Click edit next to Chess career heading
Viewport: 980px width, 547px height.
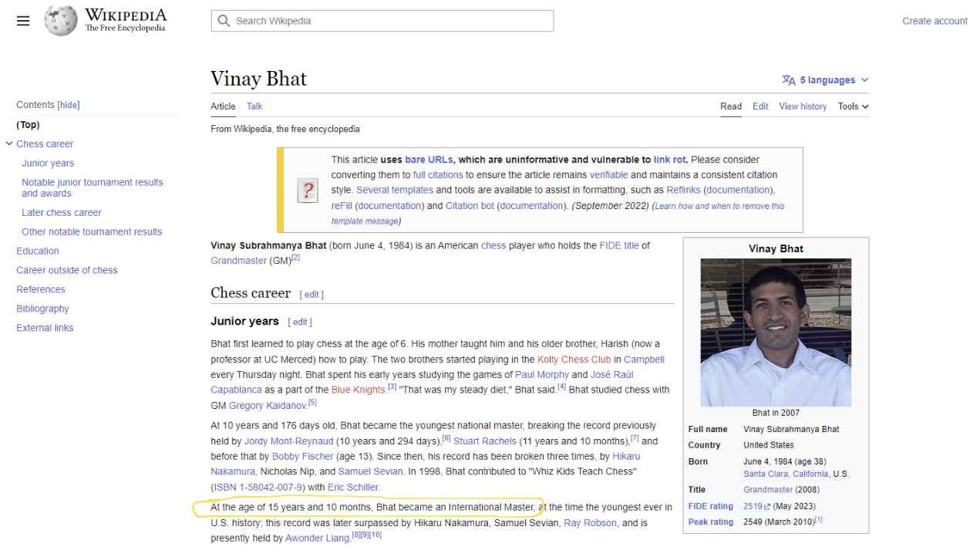click(312, 295)
